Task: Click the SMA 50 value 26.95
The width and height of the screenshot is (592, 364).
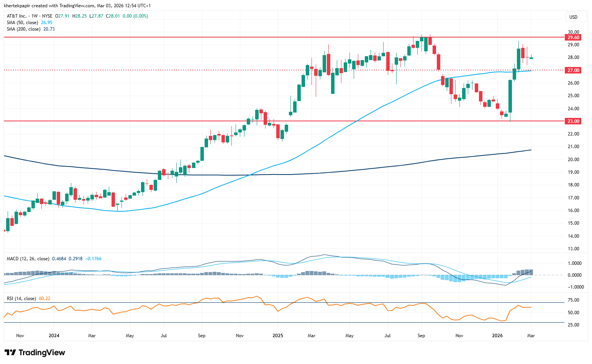Action: [x=47, y=23]
